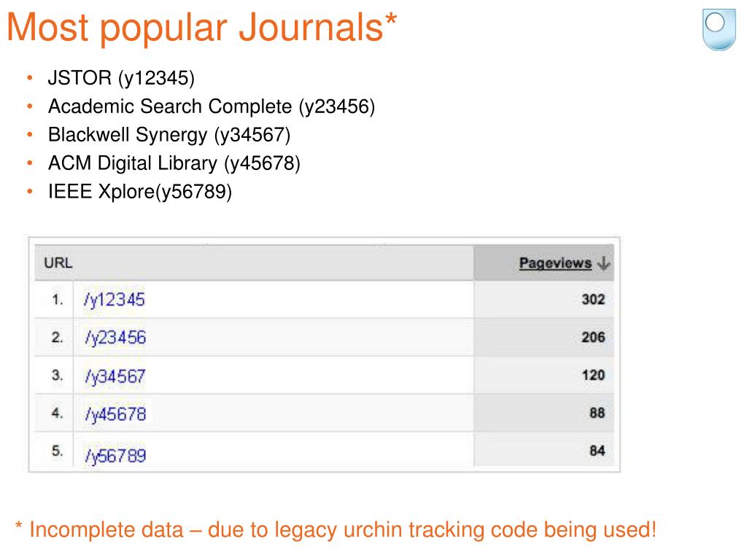Click the IEEE Xplore bullet item
The image size is (747, 560).
(x=140, y=192)
